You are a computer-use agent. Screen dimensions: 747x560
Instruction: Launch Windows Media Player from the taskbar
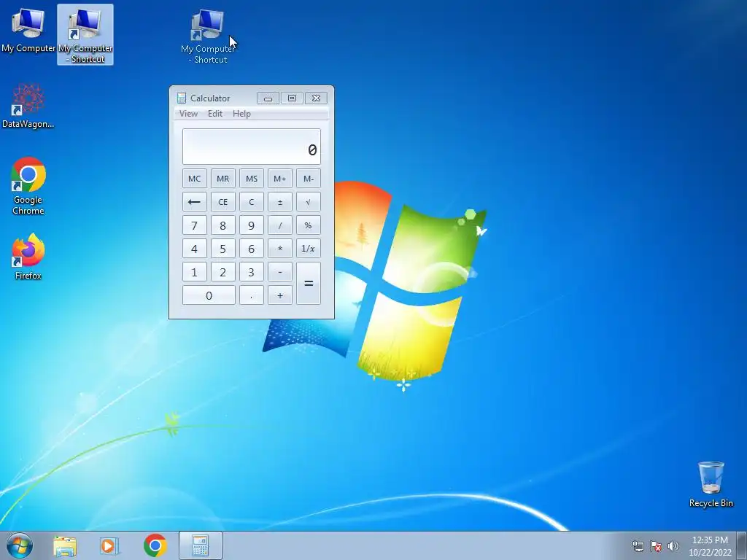109,545
